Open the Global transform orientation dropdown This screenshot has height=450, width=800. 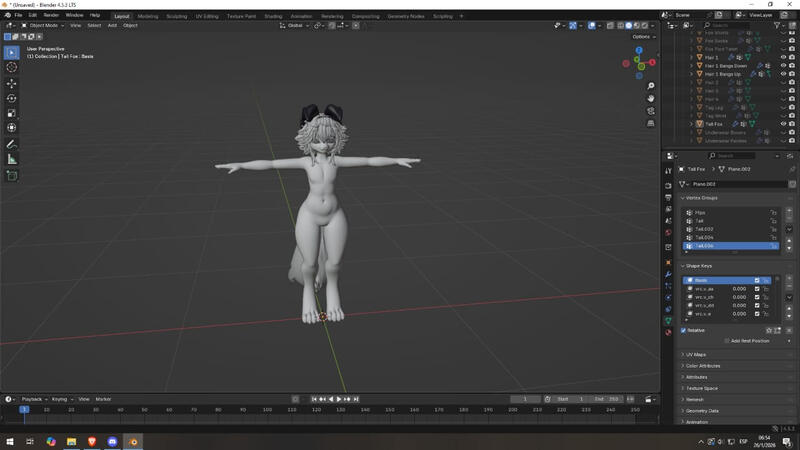[295, 26]
